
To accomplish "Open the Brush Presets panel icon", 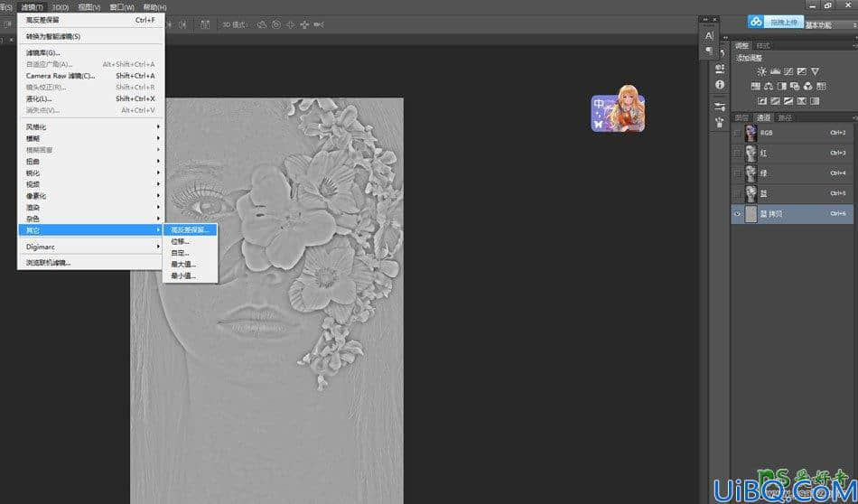I will (720, 107).
